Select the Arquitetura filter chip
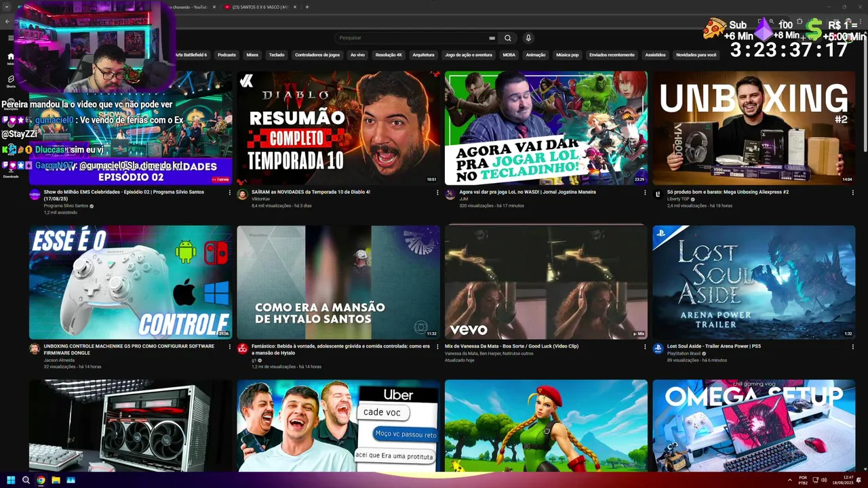Image resolution: width=868 pixels, height=488 pixels. [423, 55]
